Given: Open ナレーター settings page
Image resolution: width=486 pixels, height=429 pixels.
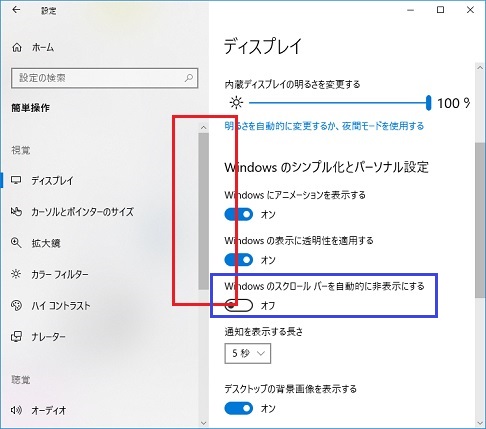Looking at the screenshot, I should point(48,337).
